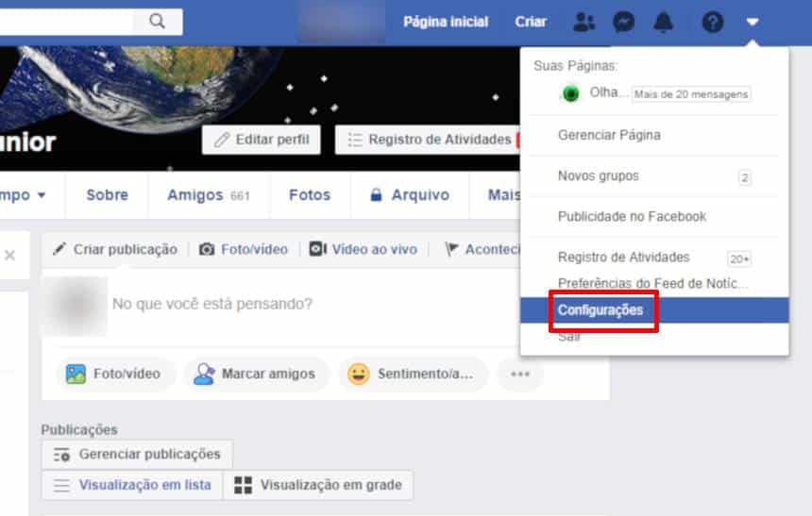The width and height of the screenshot is (812, 516).
Task: Click the search input box
Action: point(65,22)
